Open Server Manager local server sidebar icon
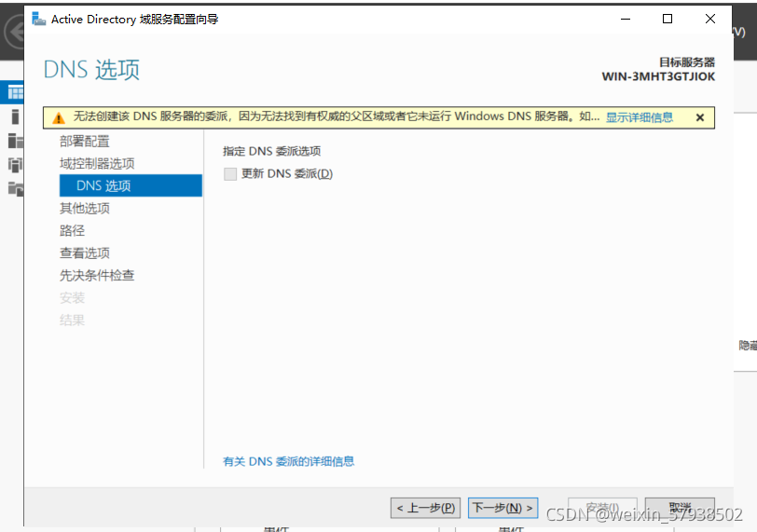The image size is (757, 532). click(x=15, y=116)
